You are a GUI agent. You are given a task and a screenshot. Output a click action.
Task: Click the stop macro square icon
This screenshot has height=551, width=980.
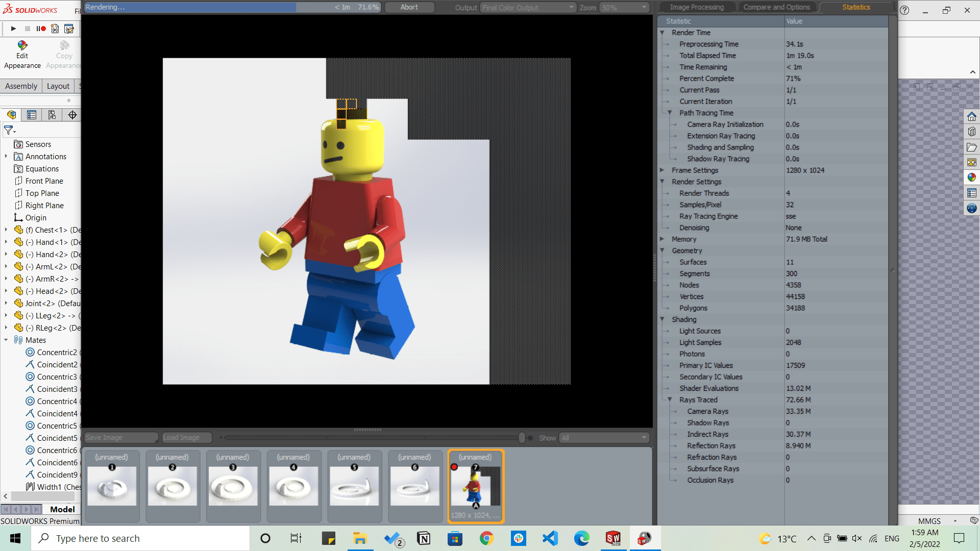pos(28,29)
